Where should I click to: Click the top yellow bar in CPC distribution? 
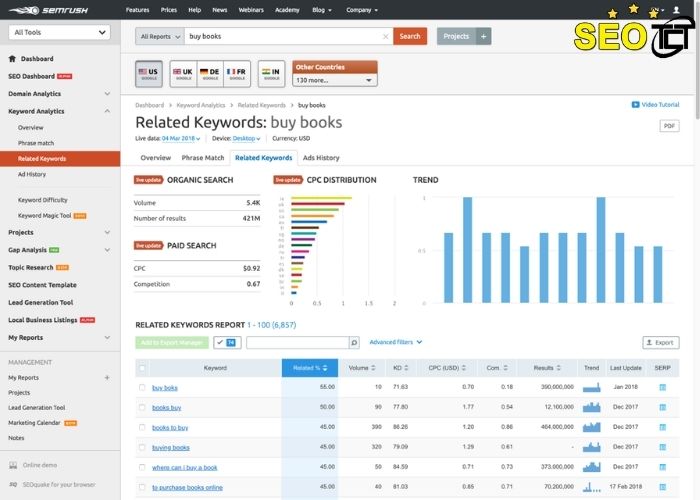coord(321,198)
